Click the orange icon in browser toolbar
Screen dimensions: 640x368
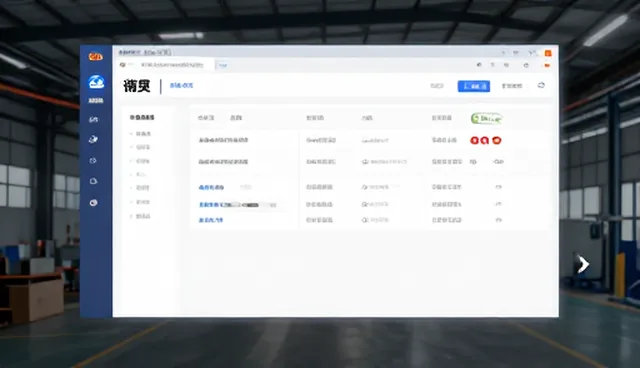(x=547, y=65)
